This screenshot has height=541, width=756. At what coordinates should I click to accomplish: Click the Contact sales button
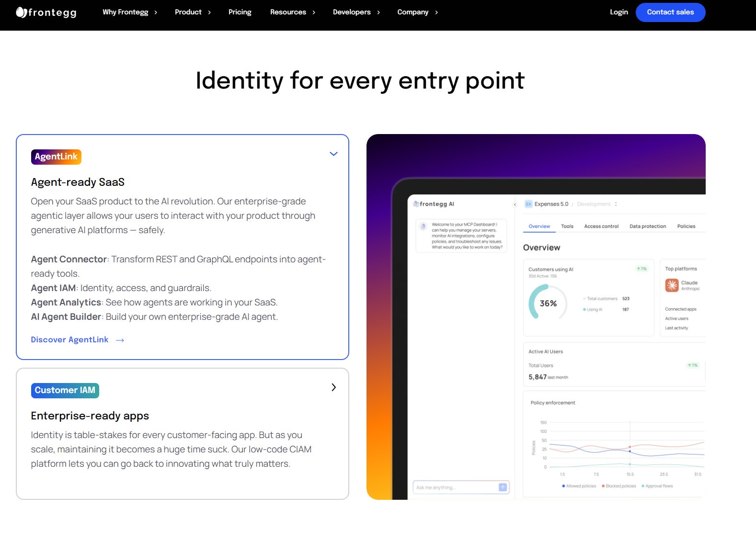[670, 12]
